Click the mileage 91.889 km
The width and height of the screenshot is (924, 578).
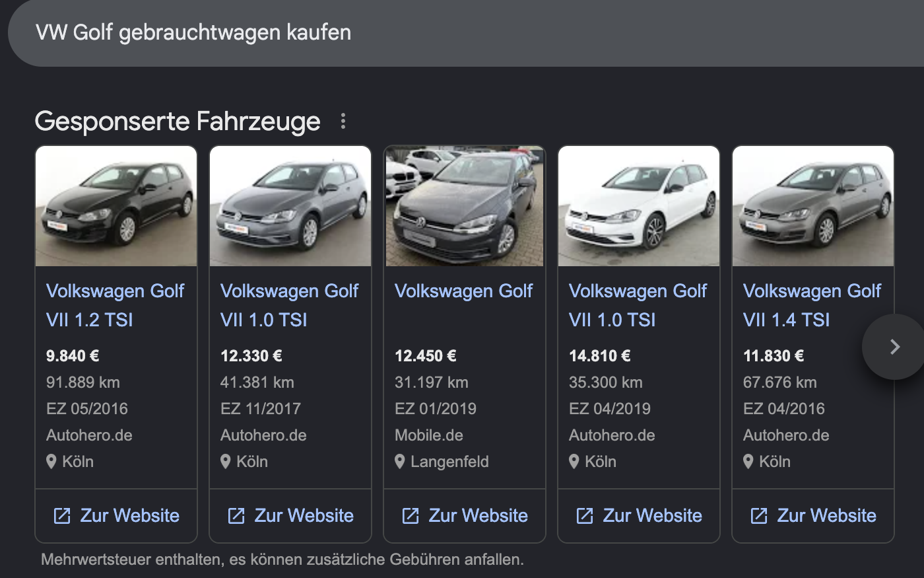click(x=83, y=382)
